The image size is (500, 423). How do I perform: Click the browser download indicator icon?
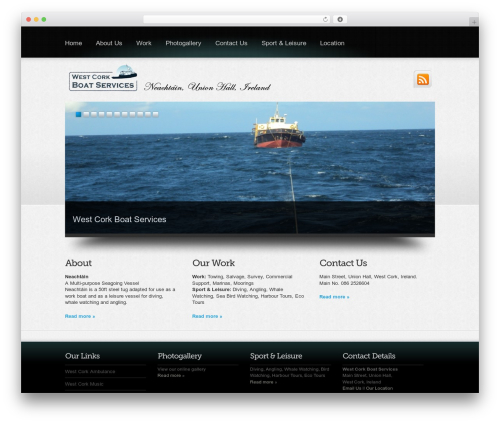(x=340, y=19)
